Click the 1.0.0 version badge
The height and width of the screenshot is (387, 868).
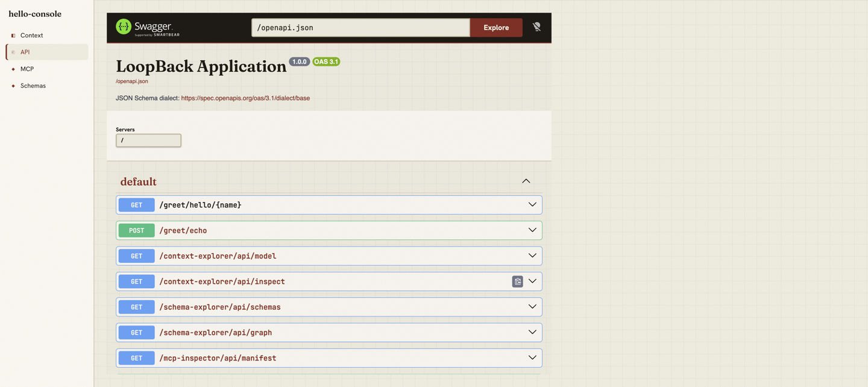[x=300, y=61]
